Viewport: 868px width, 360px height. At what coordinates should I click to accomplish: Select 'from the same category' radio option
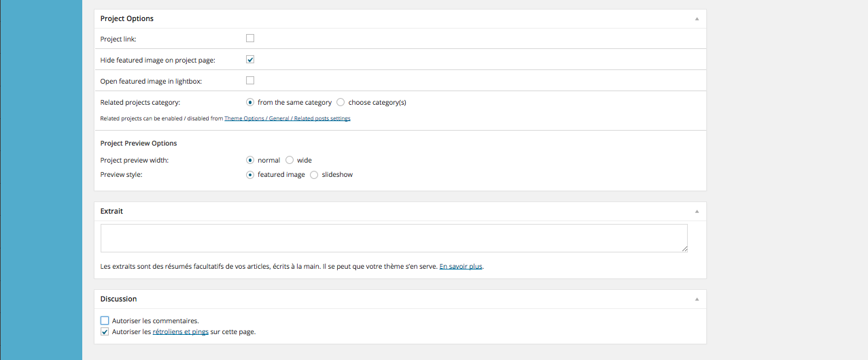coord(250,102)
